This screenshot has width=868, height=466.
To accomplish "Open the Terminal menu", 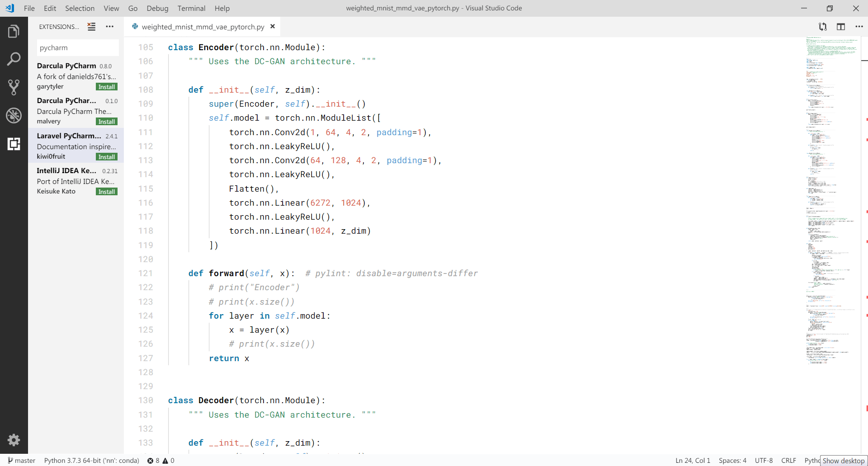I will (x=191, y=8).
